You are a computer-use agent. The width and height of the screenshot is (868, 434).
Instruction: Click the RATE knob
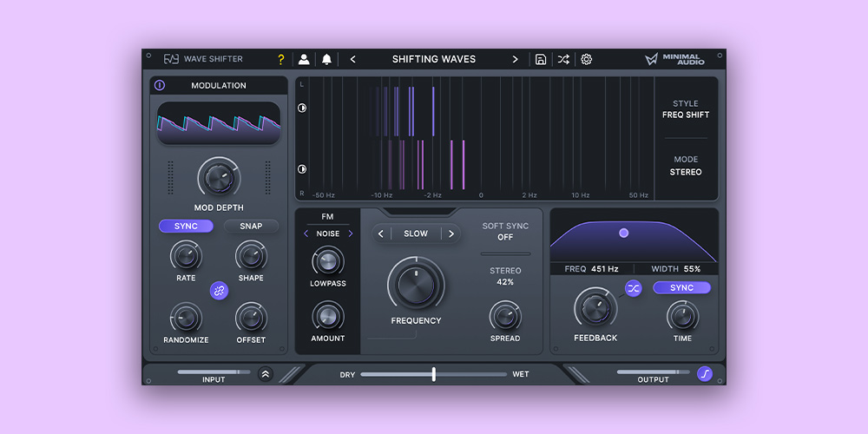[186, 256]
